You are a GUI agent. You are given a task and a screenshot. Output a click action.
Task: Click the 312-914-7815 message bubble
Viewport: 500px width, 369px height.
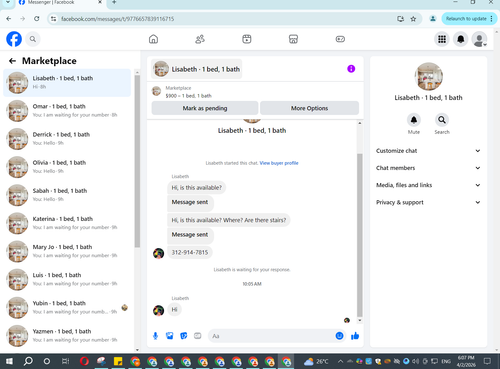point(190,252)
